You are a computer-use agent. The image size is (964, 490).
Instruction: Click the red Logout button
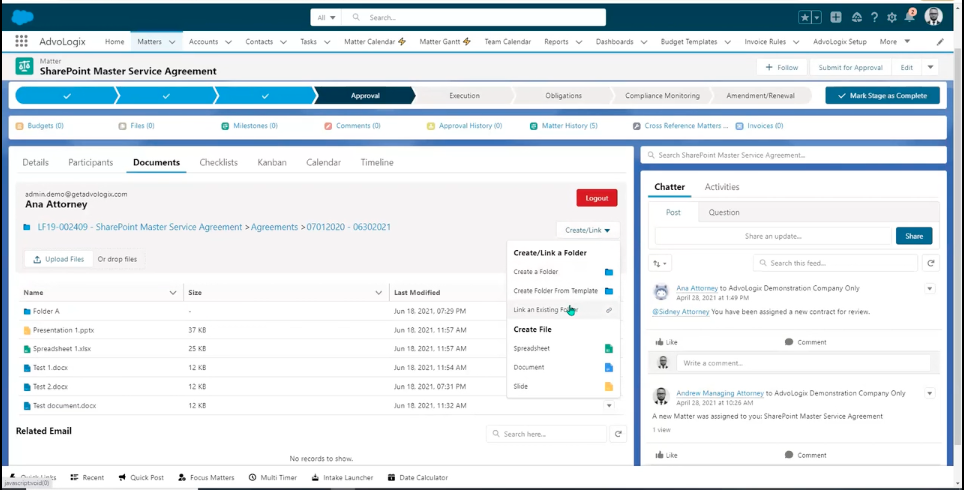pyautogui.click(x=596, y=198)
